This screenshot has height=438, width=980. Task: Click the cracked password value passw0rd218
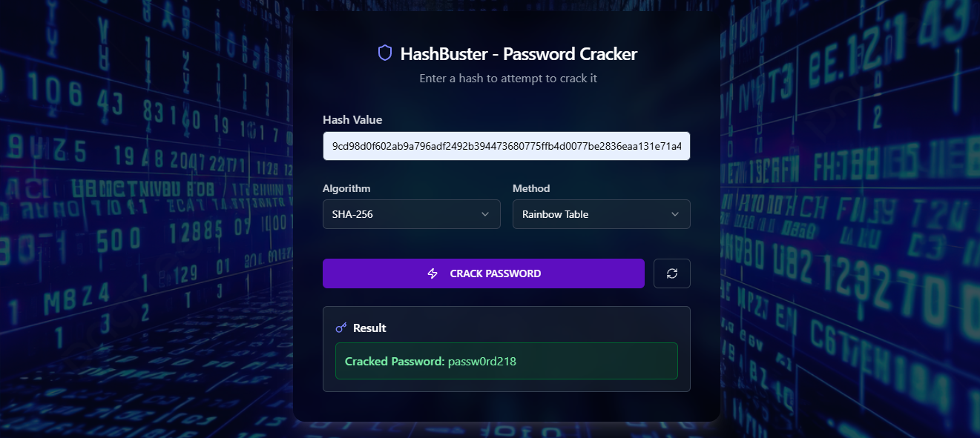click(x=482, y=361)
